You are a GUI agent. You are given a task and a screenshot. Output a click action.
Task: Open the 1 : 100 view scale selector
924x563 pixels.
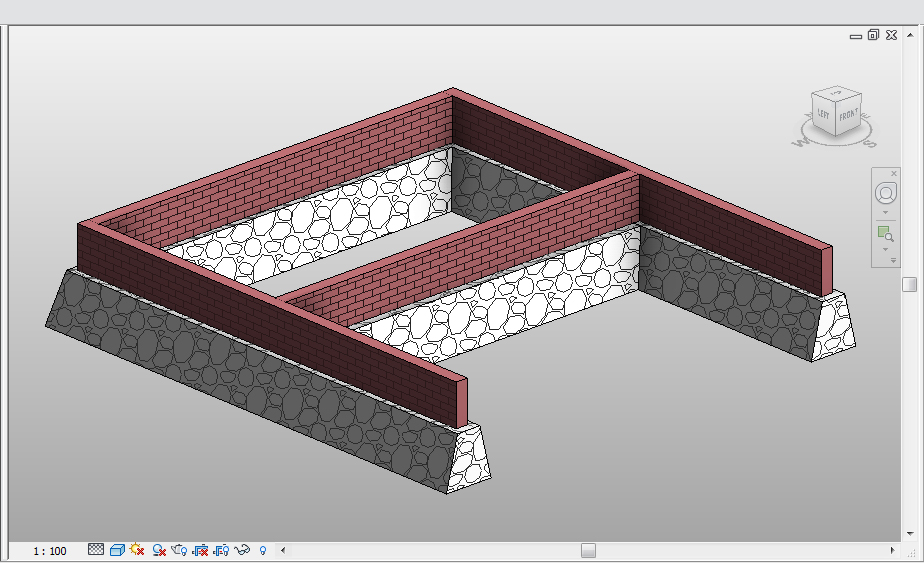[x=50, y=551]
